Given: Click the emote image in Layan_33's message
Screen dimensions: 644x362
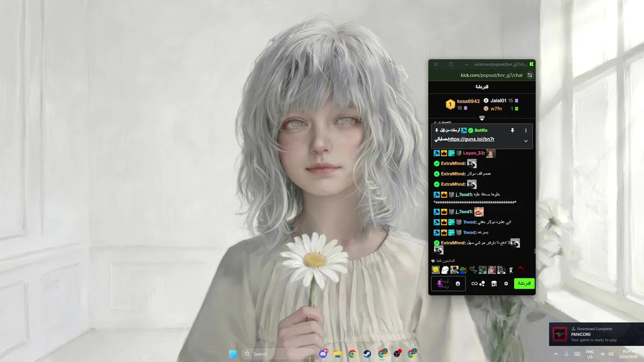Looking at the screenshot, I should 491,153.
